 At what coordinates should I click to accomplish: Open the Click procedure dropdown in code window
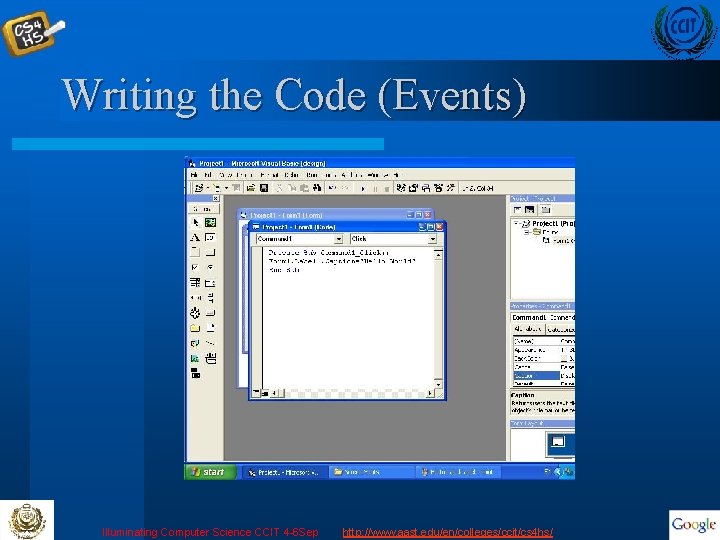coord(433,239)
